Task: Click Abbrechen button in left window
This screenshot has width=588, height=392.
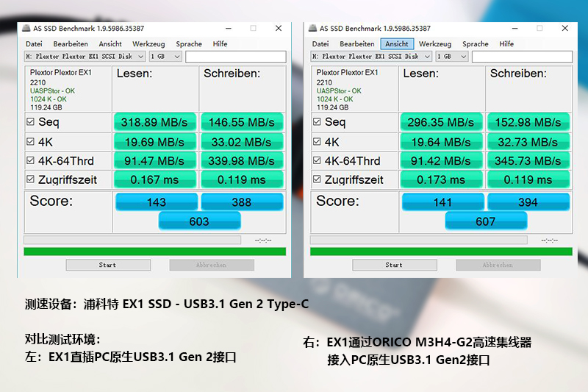Action: [x=212, y=265]
